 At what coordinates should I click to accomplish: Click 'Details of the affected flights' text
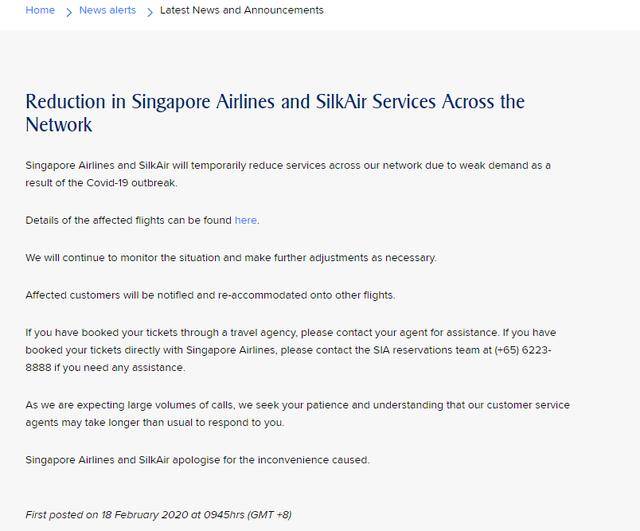click(128, 220)
